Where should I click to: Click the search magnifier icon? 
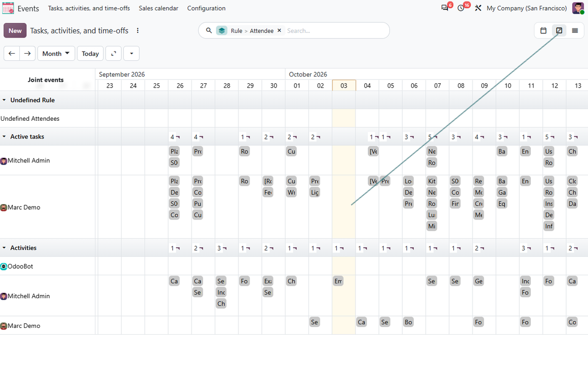coord(209,30)
